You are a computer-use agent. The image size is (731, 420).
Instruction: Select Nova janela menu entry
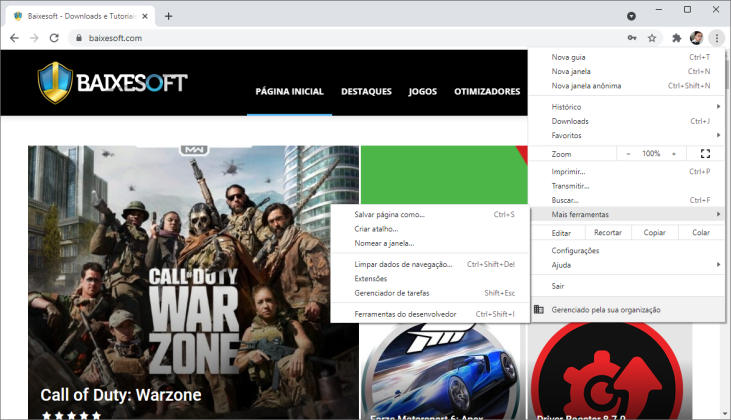pos(627,71)
